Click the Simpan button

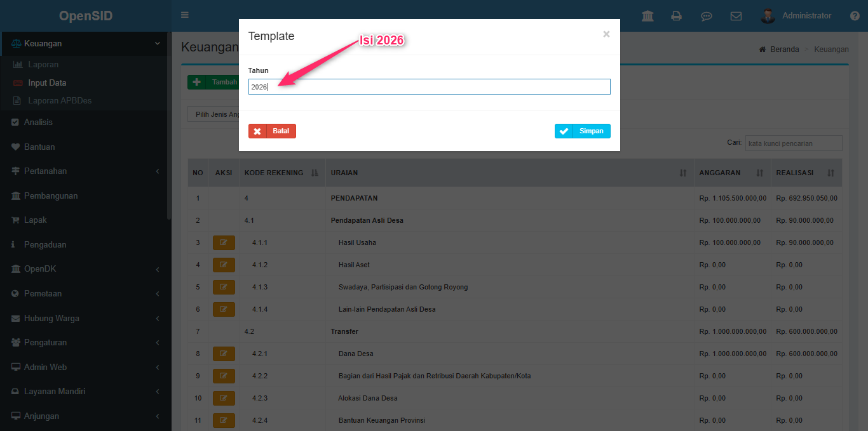coord(582,131)
